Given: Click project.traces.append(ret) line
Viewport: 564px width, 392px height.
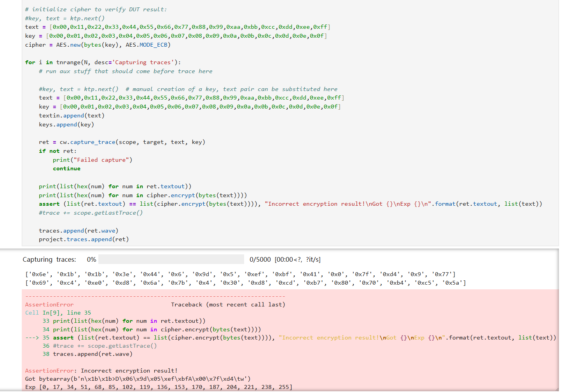Looking at the screenshot, I should click(x=84, y=239).
